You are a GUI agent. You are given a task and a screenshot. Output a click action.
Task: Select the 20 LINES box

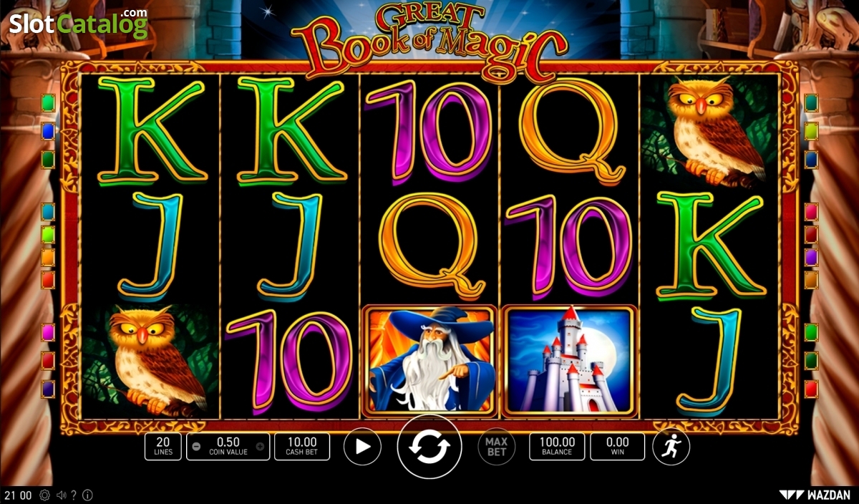coord(163,447)
